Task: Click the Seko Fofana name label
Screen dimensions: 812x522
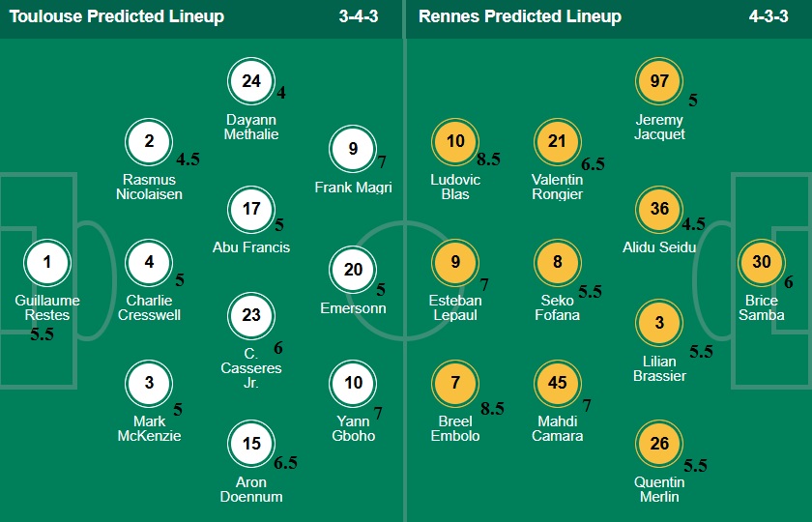Action: tap(558, 307)
